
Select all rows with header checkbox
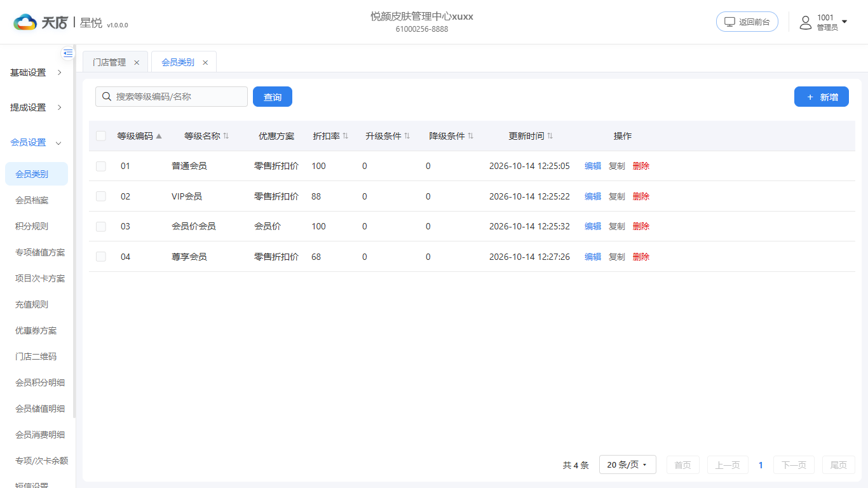(101, 136)
